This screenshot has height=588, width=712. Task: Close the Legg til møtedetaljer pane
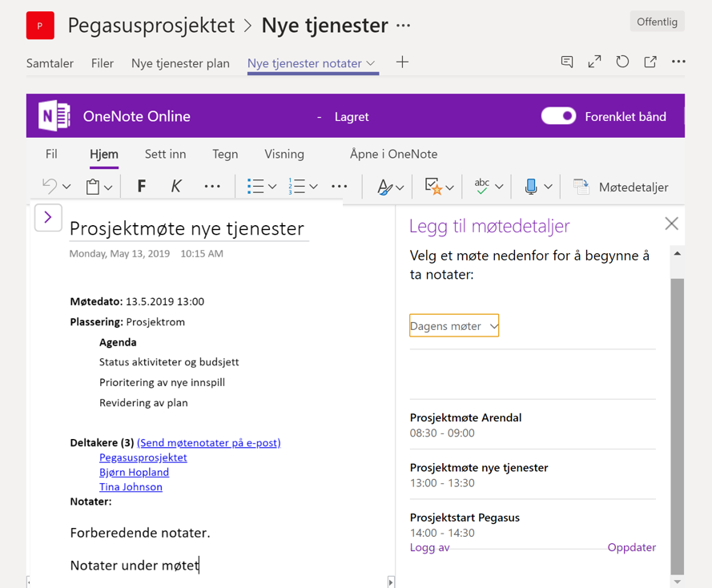click(x=672, y=224)
